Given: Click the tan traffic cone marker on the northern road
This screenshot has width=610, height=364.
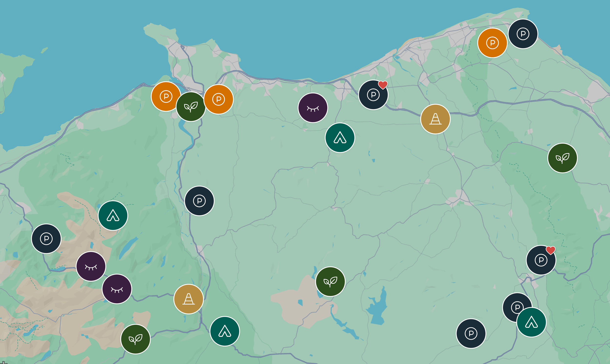Looking at the screenshot, I should 435,119.
